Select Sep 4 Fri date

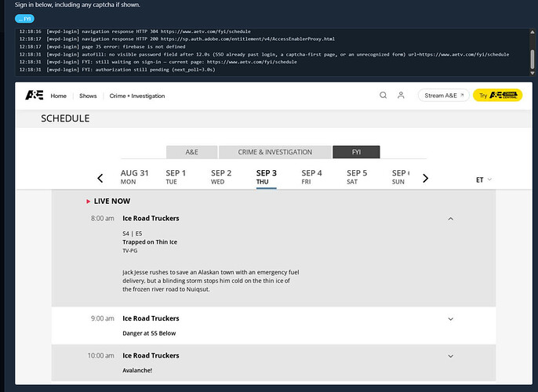pyautogui.click(x=311, y=177)
